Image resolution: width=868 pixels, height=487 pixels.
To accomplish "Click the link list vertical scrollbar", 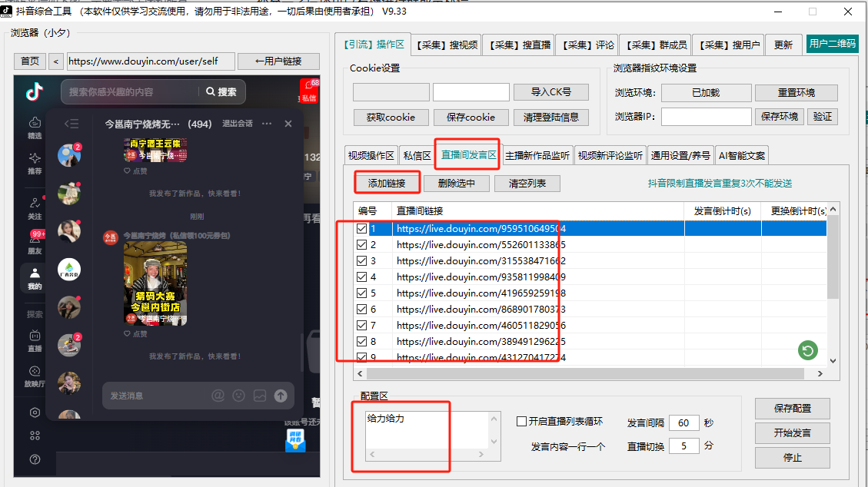I will click(x=833, y=261).
